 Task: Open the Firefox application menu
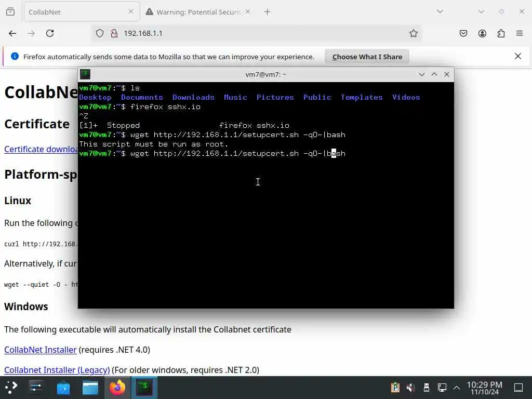[x=520, y=33]
